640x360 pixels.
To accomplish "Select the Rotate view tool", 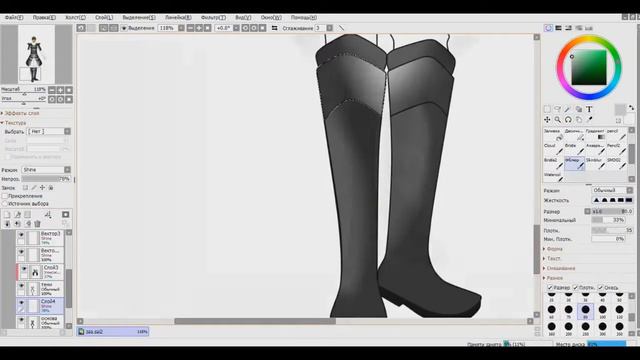I will [x=568, y=120].
